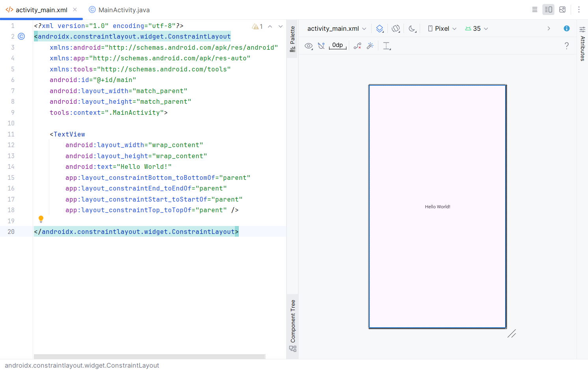Toggle autoconnection to parent
The width and height of the screenshot is (588, 370).
point(322,46)
